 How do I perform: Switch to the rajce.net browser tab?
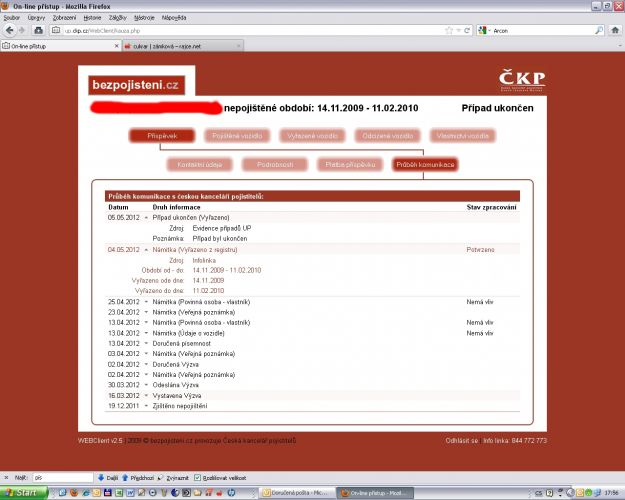[x=183, y=46]
